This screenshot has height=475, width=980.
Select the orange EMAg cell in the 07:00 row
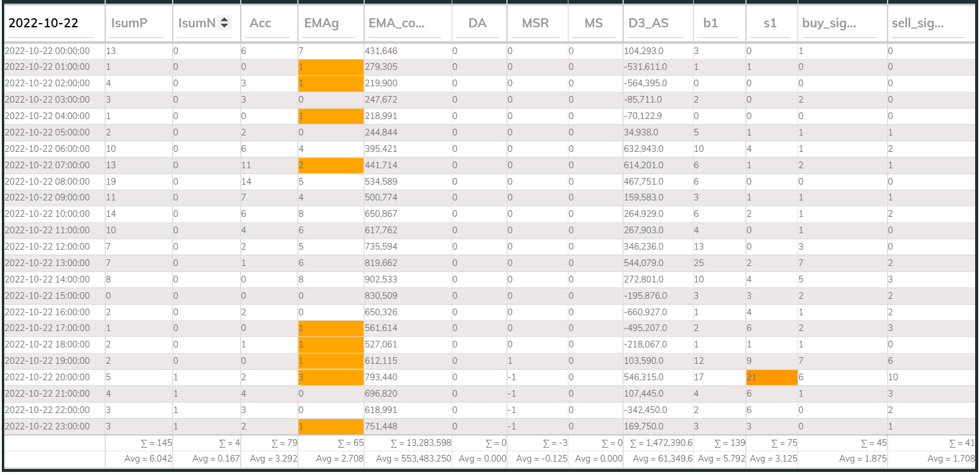click(x=330, y=165)
